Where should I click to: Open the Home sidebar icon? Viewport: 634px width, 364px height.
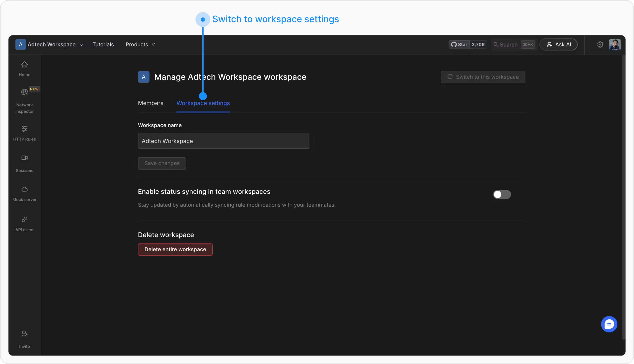[24, 65]
